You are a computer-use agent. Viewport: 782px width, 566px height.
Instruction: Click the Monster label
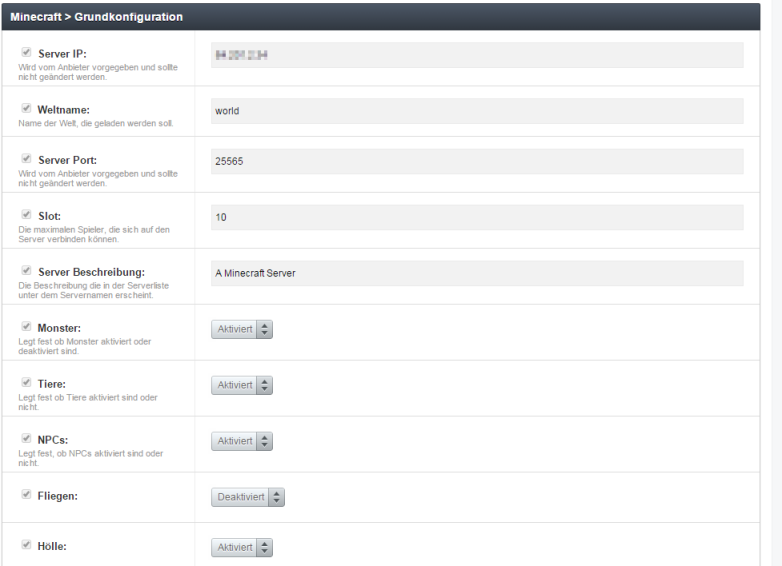click(59, 328)
